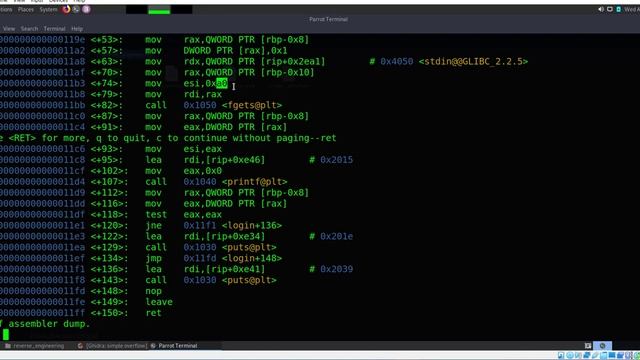Click '# 0x4050' address comment
Image resolution: width=640 pixels, height=360 pixels.
click(x=391, y=62)
